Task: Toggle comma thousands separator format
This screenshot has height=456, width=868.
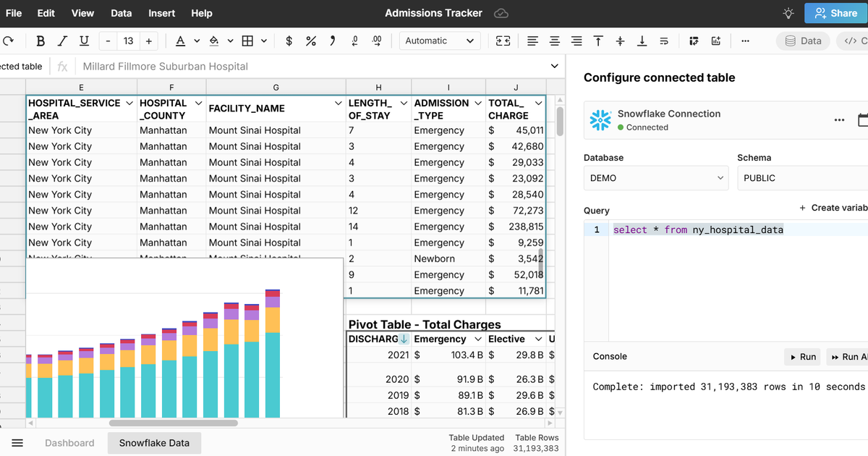Action: pyautogui.click(x=333, y=41)
